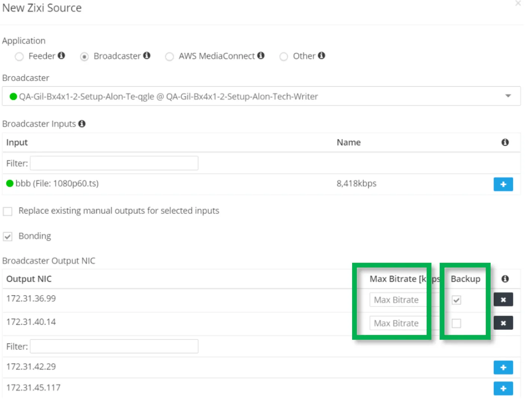
Task: Add output NIC 172.31.42.29
Action: pos(503,368)
